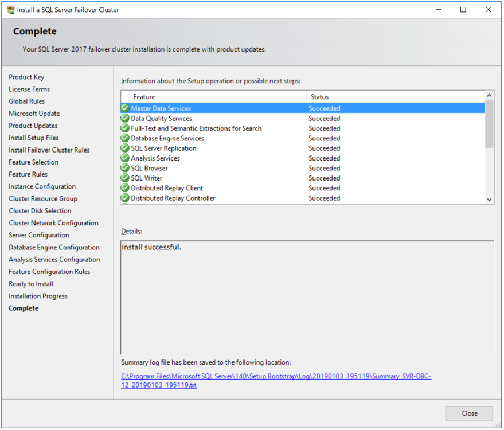
Task: Click the Product Updates step
Action: point(33,126)
